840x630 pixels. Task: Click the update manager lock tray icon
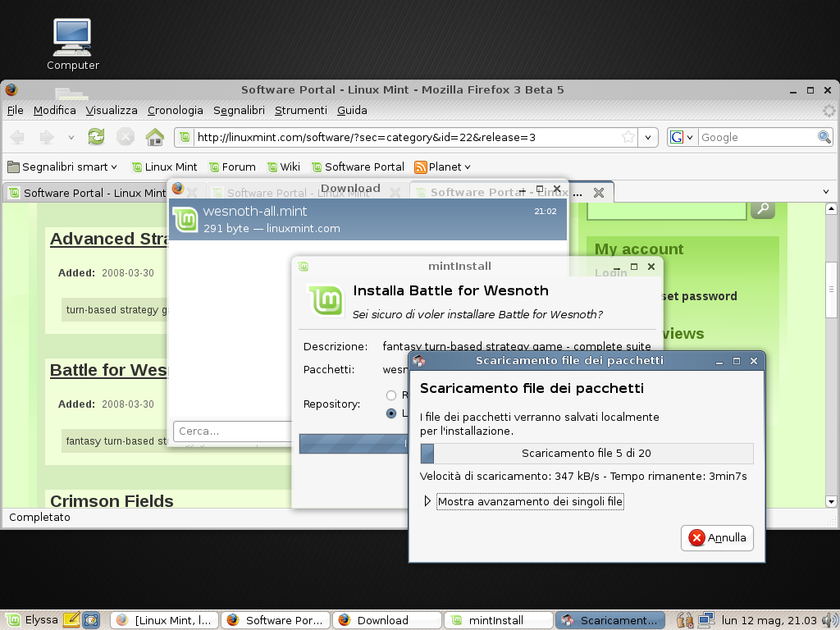(x=685, y=620)
